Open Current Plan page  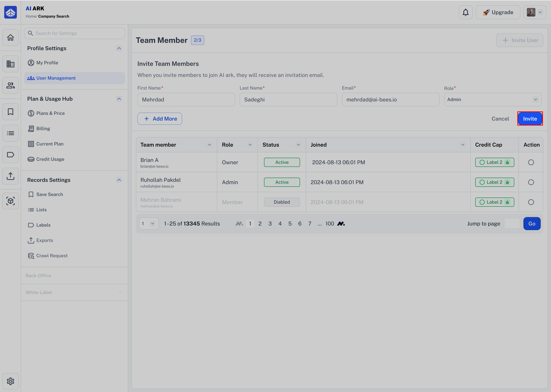coord(75,144)
